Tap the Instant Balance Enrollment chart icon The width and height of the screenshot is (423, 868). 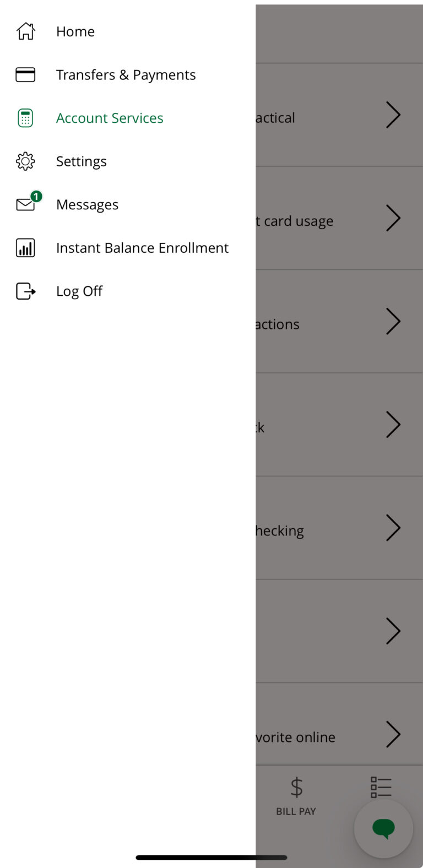tap(25, 248)
